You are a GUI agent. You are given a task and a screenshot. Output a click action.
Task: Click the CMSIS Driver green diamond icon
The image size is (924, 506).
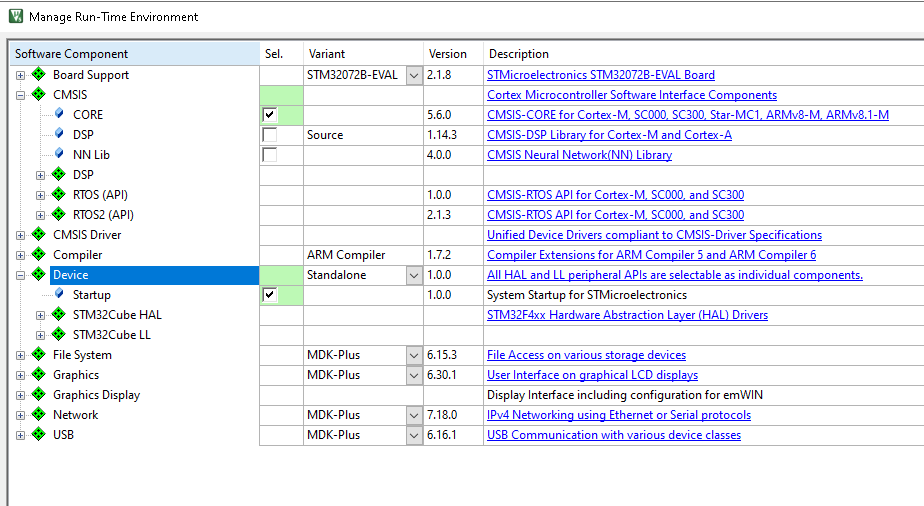tap(39, 234)
